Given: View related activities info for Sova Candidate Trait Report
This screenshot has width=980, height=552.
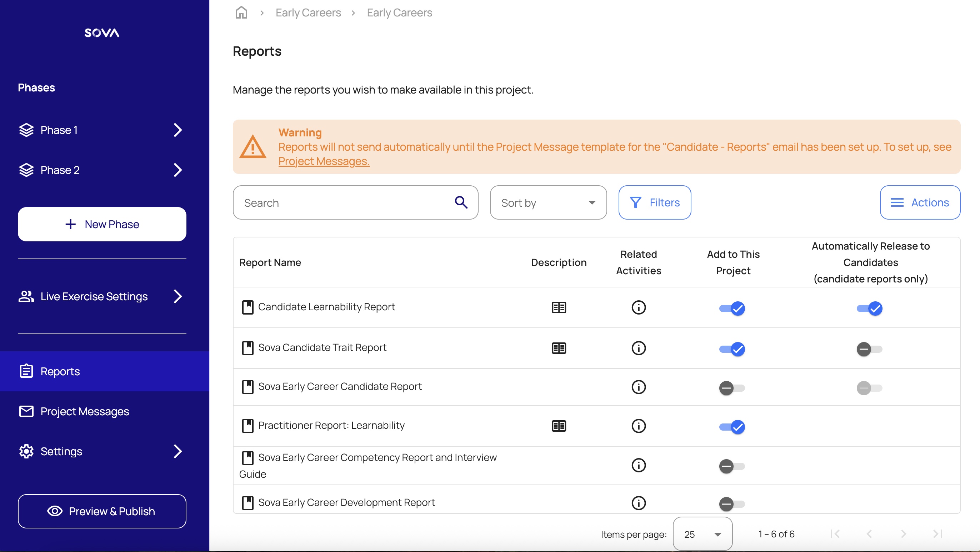Looking at the screenshot, I should (638, 348).
